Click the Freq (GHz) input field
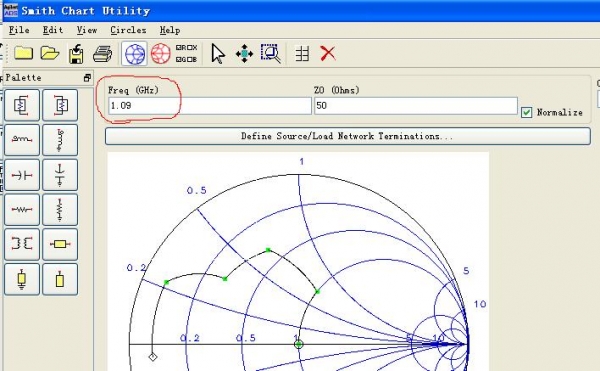This screenshot has height=371, width=600. [210, 106]
